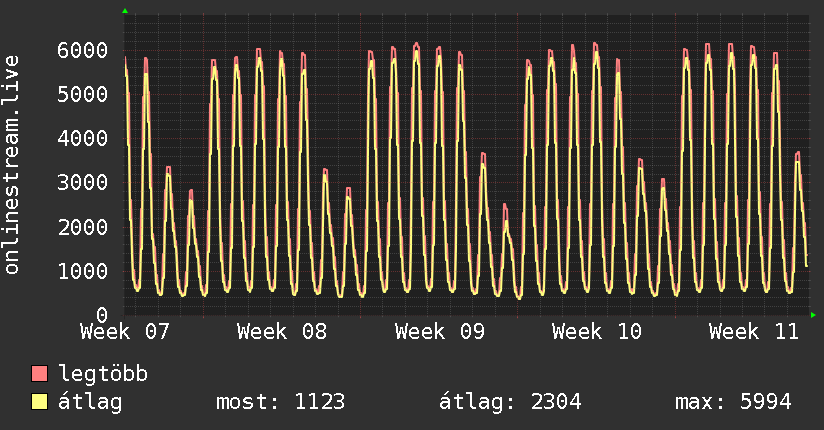This screenshot has width=824, height=430.
Task: Click the 0 y-axis origin label
Action: (x=101, y=315)
